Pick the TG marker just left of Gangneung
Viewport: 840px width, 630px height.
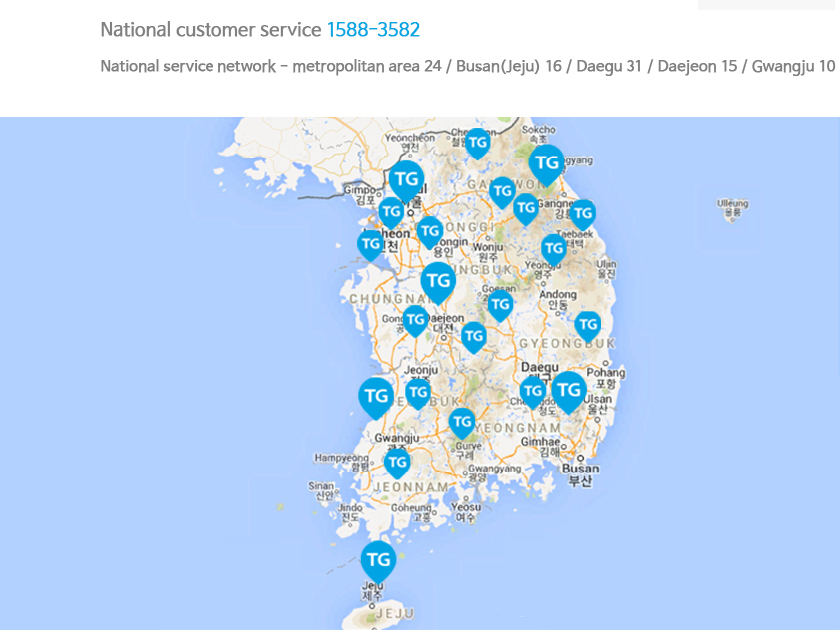(x=526, y=208)
